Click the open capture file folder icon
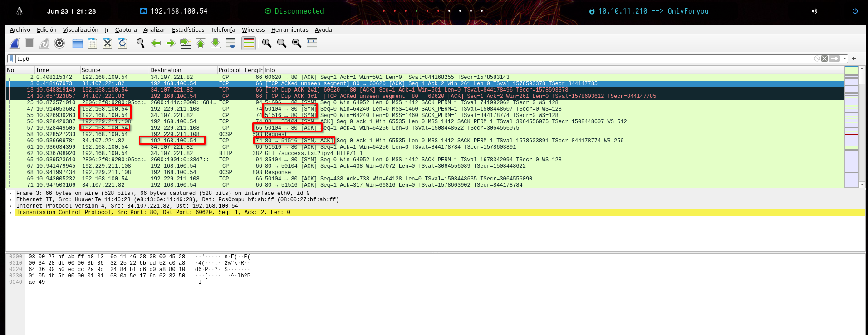 78,43
